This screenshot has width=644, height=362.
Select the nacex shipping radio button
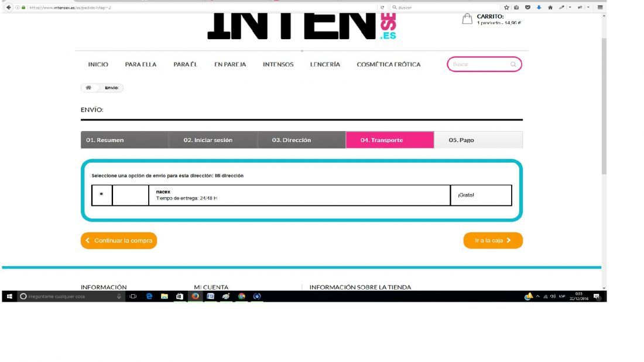(101, 194)
